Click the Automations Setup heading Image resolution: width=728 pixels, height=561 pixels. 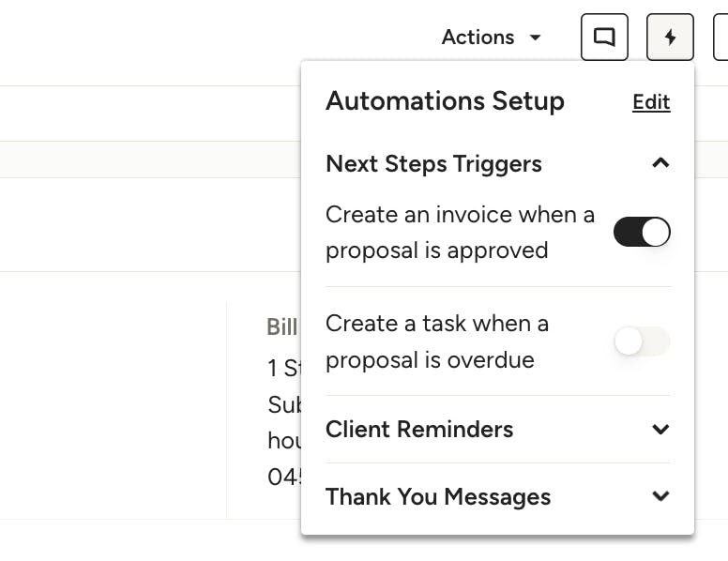coord(445,100)
